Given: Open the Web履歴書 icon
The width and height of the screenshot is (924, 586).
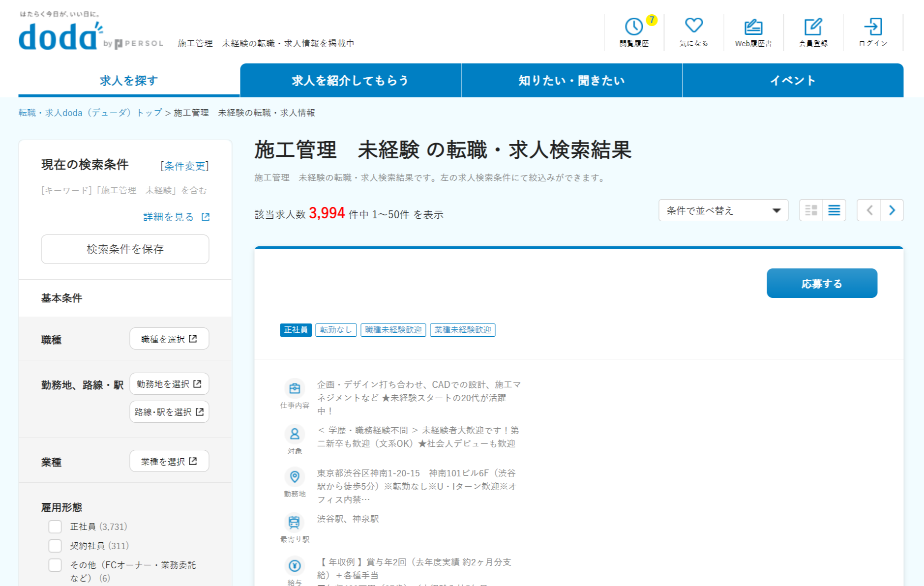Looking at the screenshot, I should pyautogui.click(x=753, y=27).
